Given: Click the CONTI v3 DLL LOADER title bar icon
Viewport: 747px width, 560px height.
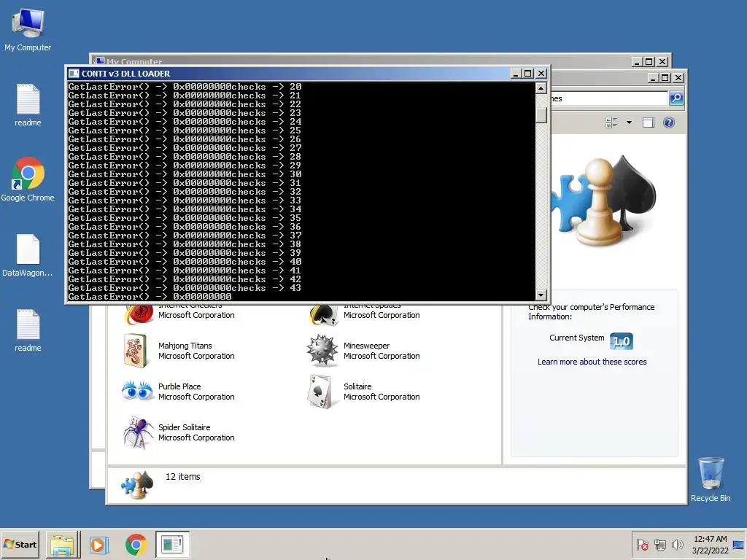Looking at the screenshot, I should tap(74, 74).
